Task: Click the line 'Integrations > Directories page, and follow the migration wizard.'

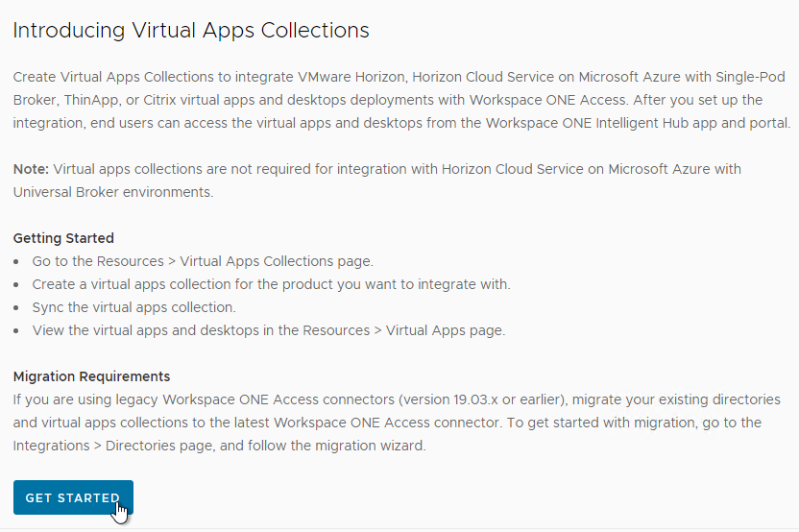Action: (220, 446)
